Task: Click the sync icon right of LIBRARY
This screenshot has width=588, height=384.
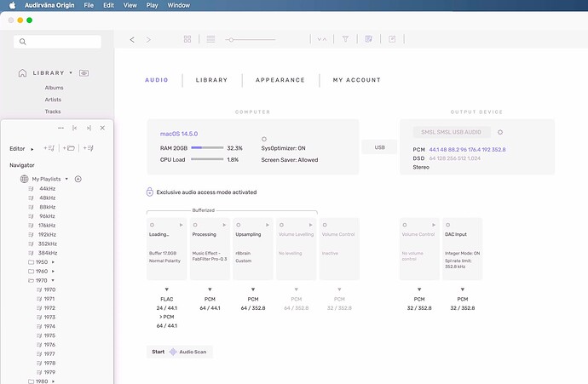Action: click(x=84, y=73)
